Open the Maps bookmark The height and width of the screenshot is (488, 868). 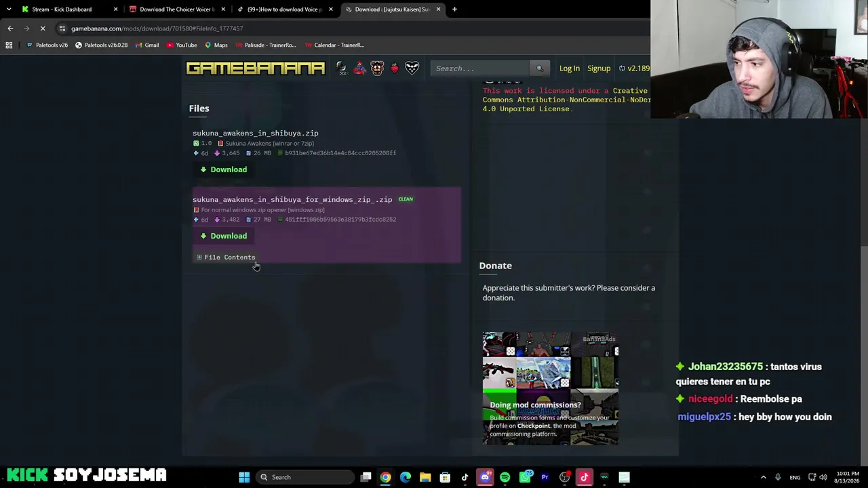click(216, 45)
